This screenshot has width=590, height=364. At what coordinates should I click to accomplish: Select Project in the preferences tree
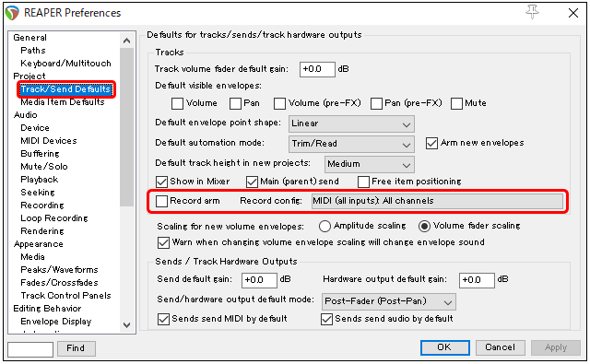click(29, 76)
